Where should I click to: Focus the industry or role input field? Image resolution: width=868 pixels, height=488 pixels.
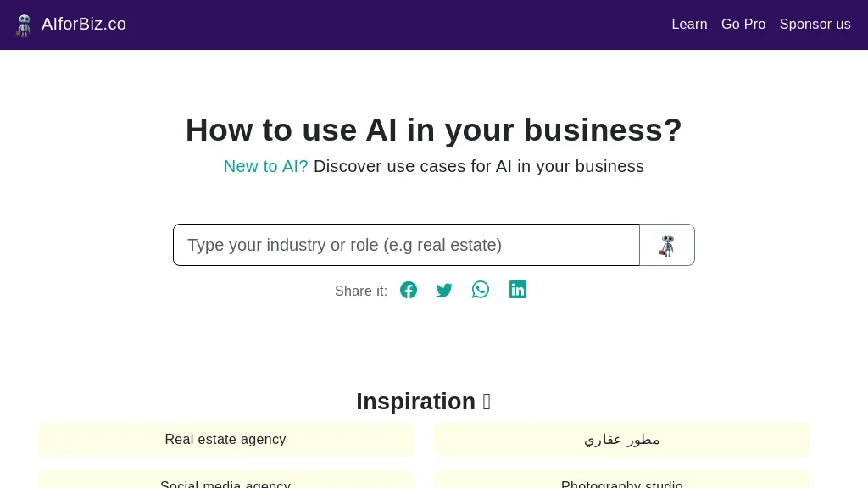[406, 245]
